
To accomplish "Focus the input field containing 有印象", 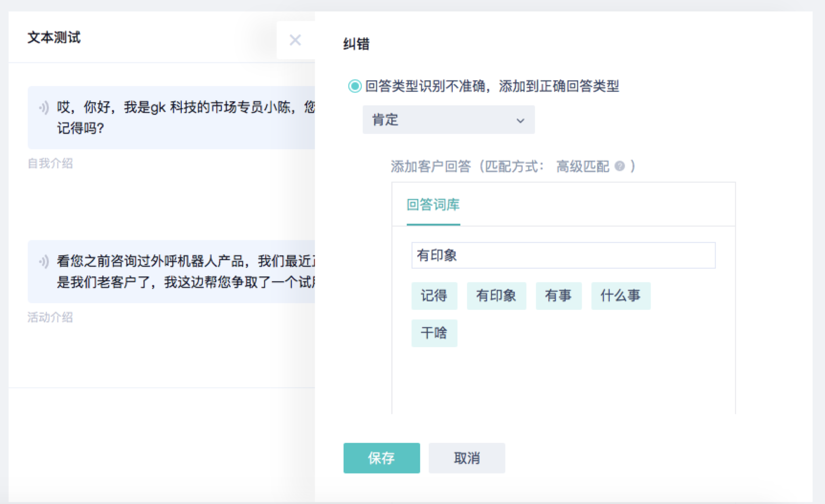I will click(563, 256).
